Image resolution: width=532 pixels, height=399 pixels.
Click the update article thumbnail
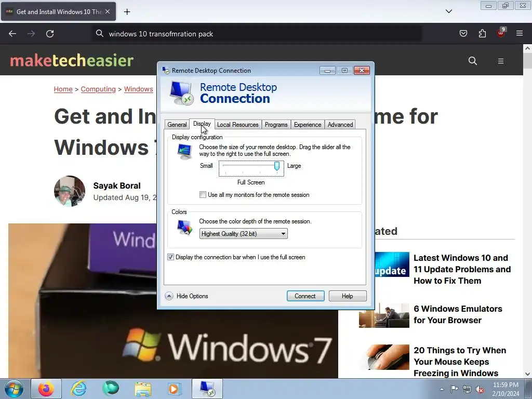pos(392,264)
